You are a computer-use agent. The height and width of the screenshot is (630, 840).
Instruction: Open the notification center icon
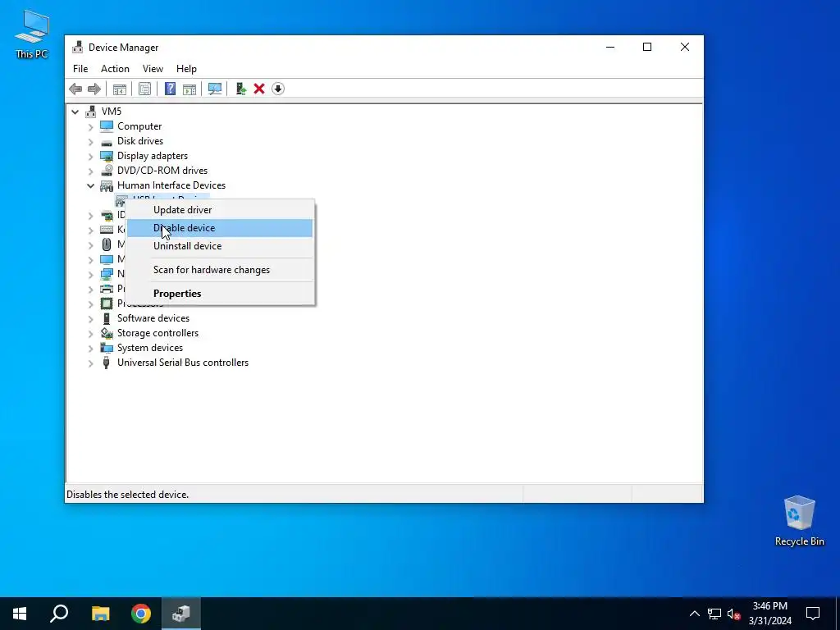(x=813, y=614)
